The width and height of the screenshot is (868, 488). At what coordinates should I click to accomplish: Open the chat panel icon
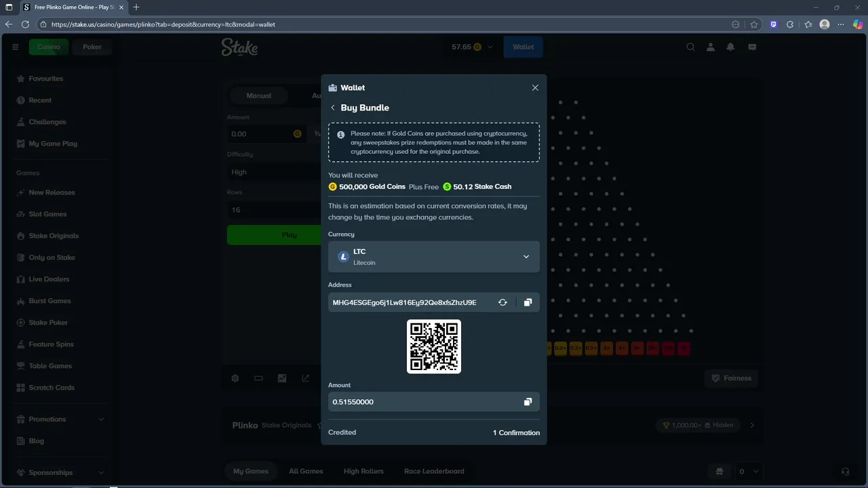click(751, 47)
